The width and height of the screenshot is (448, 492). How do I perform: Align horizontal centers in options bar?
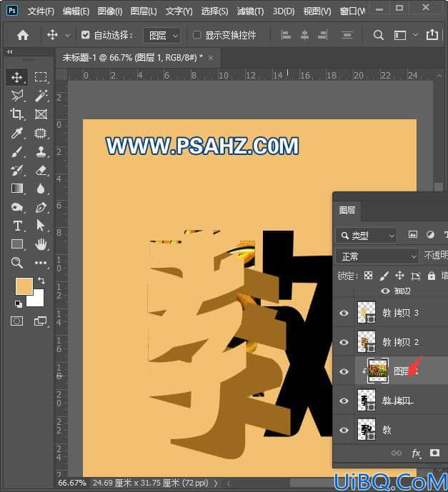tap(304, 35)
